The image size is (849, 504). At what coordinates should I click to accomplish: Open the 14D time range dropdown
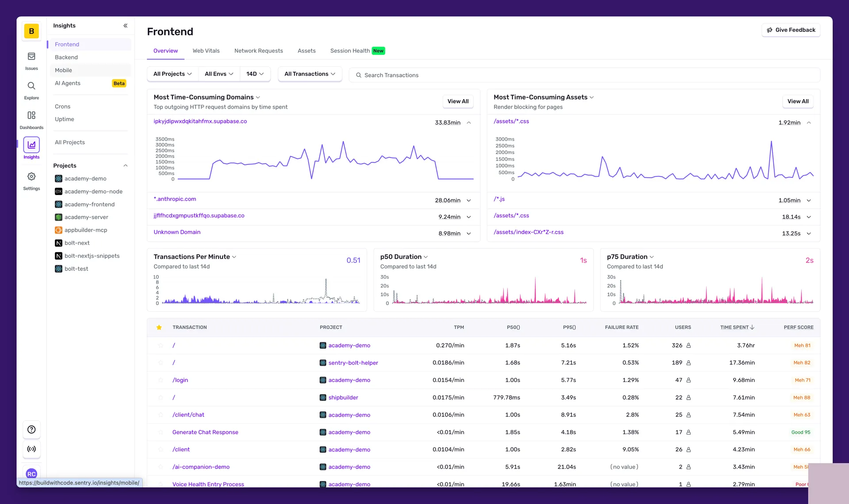255,74
